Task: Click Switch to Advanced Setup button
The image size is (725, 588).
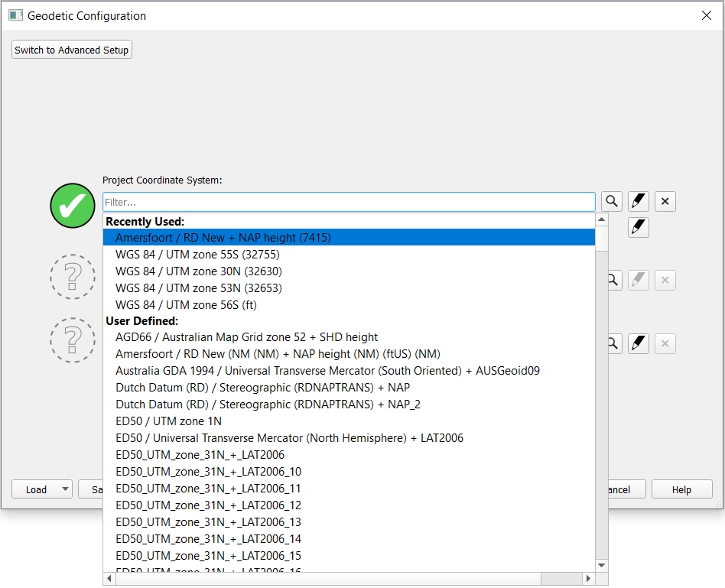Action: pos(72,50)
